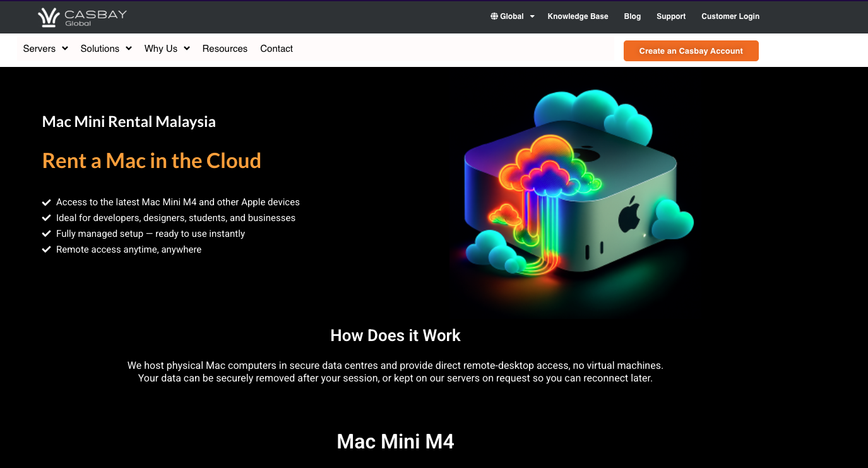The image size is (868, 468).
Task: Click the 'Mac Mini M4' section heading
Action: (x=396, y=441)
